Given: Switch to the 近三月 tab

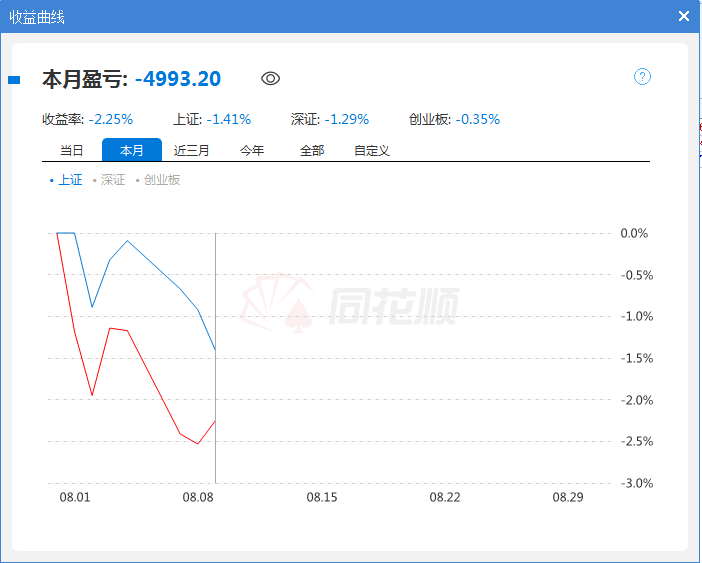Looking at the screenshot, I should 192,151.
